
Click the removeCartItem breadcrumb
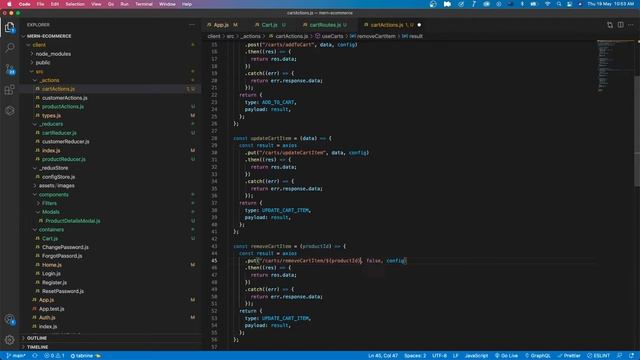click(373, 36)
